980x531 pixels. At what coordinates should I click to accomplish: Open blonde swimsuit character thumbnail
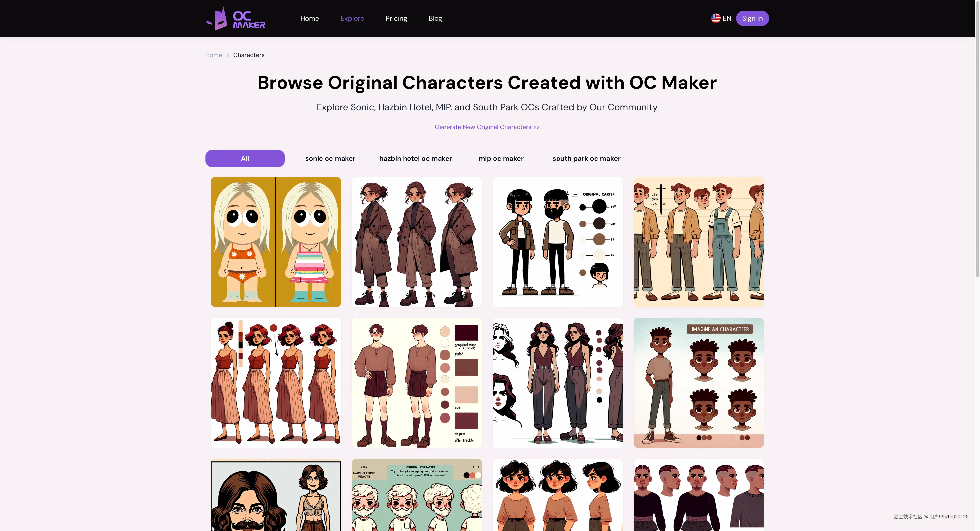[x=275, y=242]
